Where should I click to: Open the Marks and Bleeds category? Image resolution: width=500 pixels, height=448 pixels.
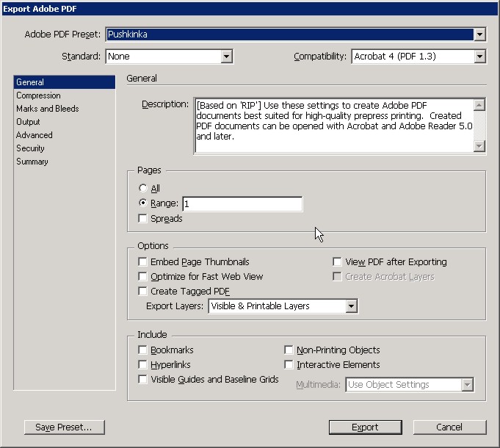65,109
